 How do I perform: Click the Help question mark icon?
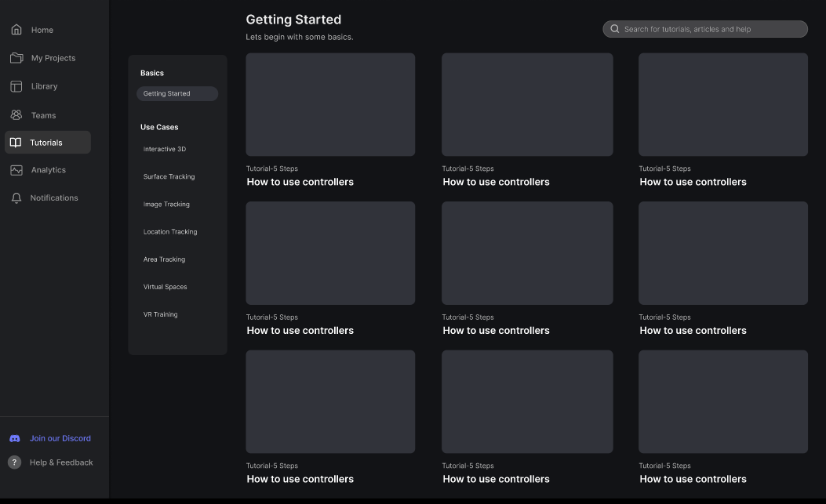15,462
